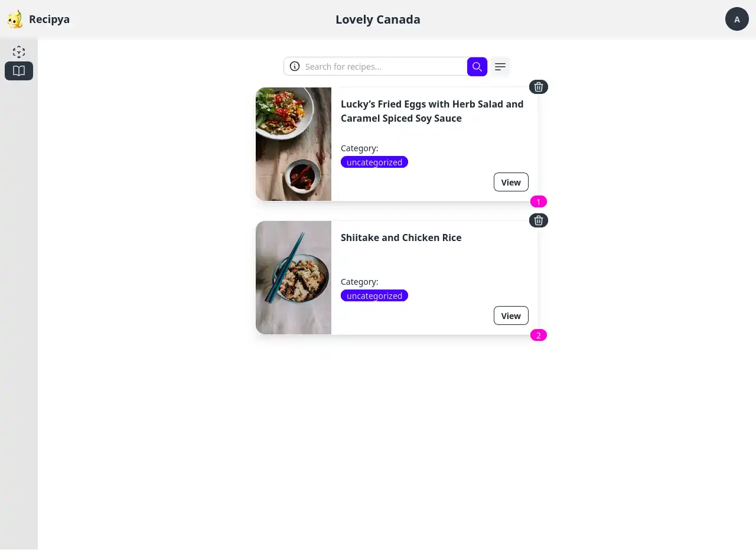Select the cookbook sidebar icon
756x553 pixels.
[19, 71]
